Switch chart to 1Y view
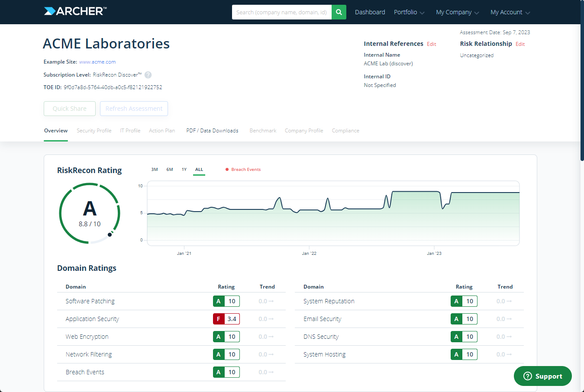Screen dimensions: 584x392 [184, 169]
